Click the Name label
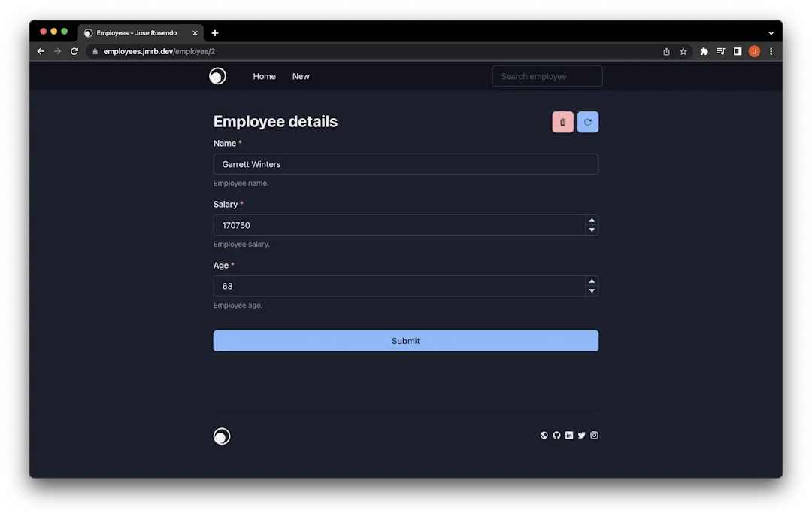Image resolution: width=812 pixels, height=517 pixels. tap(225, 144)
